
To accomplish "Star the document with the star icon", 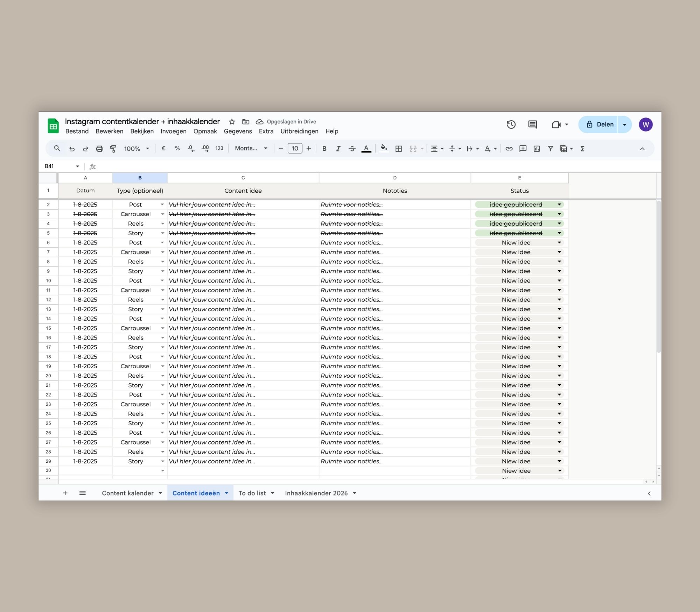I will point(232,122).
